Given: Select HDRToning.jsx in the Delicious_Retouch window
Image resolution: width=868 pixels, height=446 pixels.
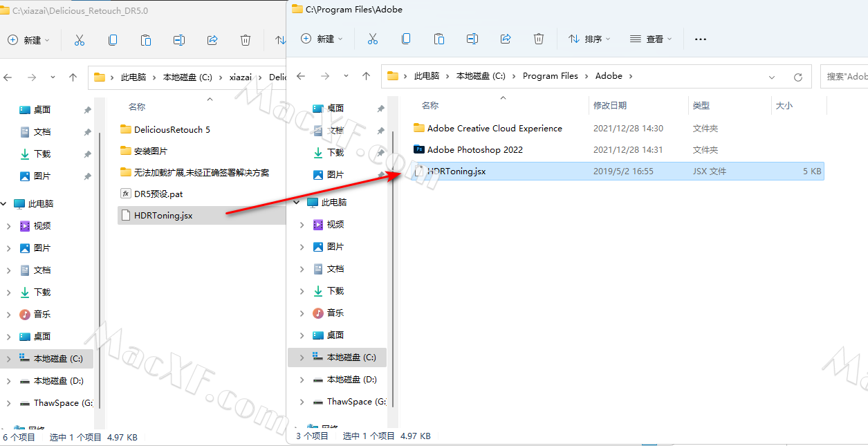Looking at the screenshot, I should [x=201, y=215].
